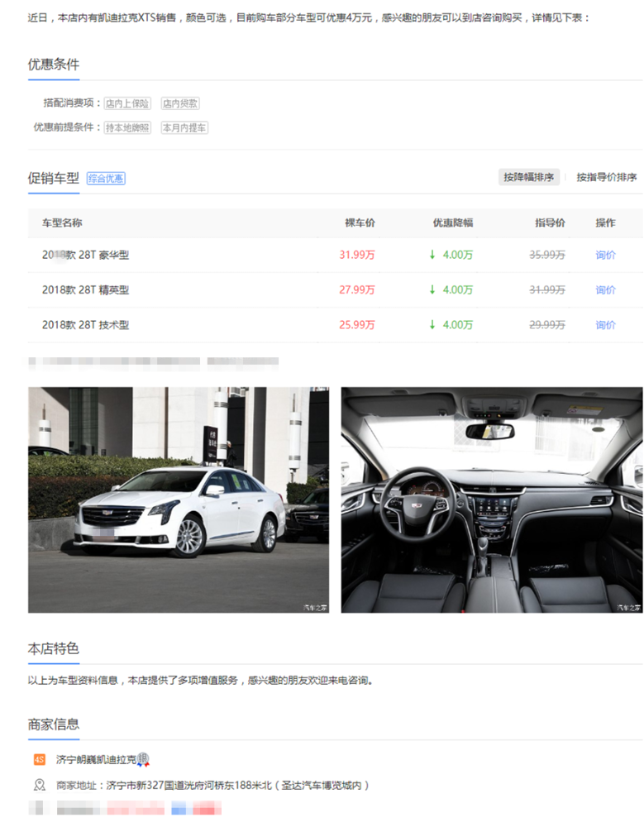Screen dimensions: 644x827
Task: Click the 本店特色 section heading
Action: 53,648
